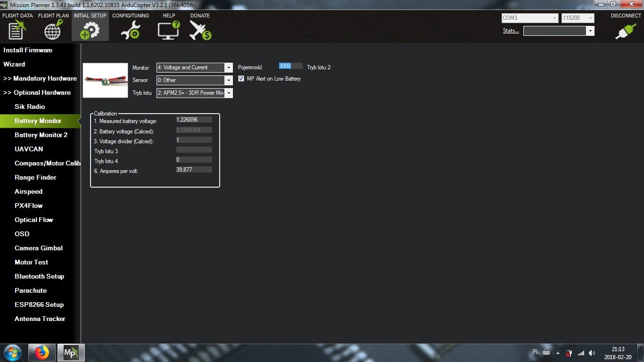The height and width of the screenshot is (362, 644).
Task: Expand Mandatory Hardware section
Action: (x=40, y=78)
